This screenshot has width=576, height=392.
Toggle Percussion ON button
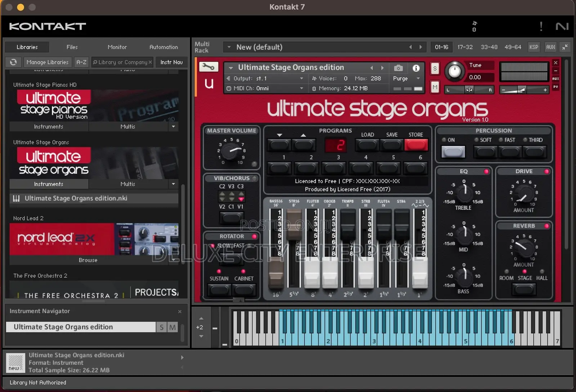pyautogui.click(x=453, y=152)
